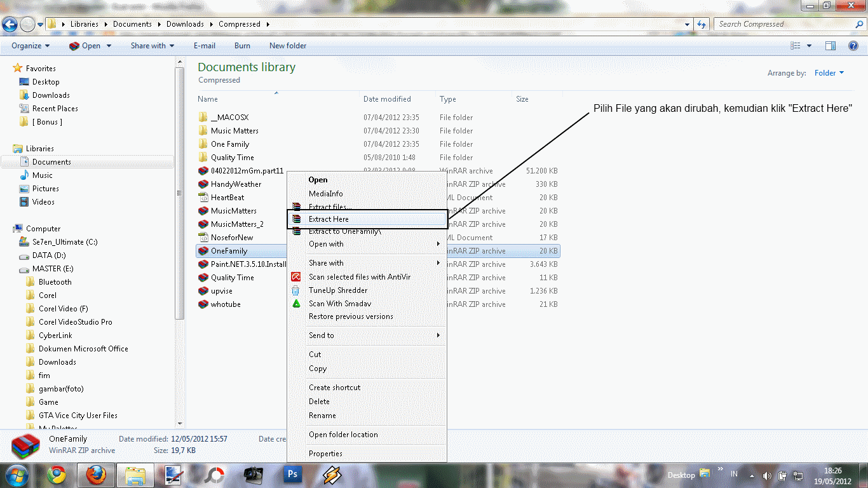
Task: Select the HeartBeat XML document icon
Action: click(x=203, y=198)
